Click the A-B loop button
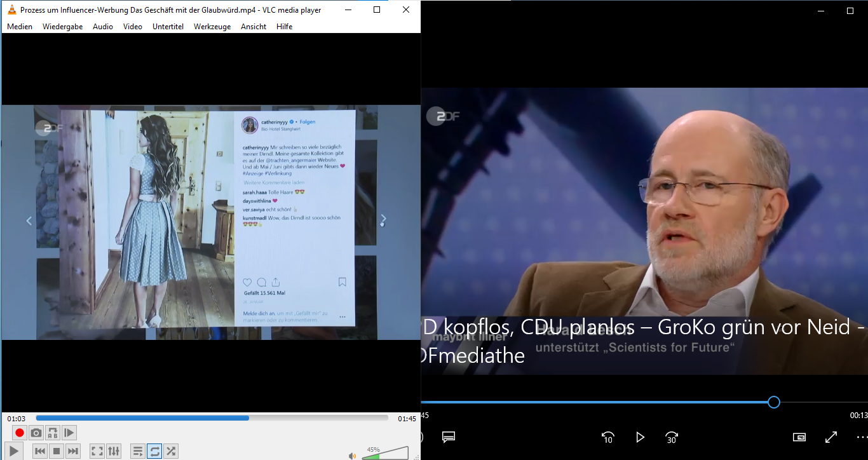This screenshot has width=868, height=460. (53, 433)
